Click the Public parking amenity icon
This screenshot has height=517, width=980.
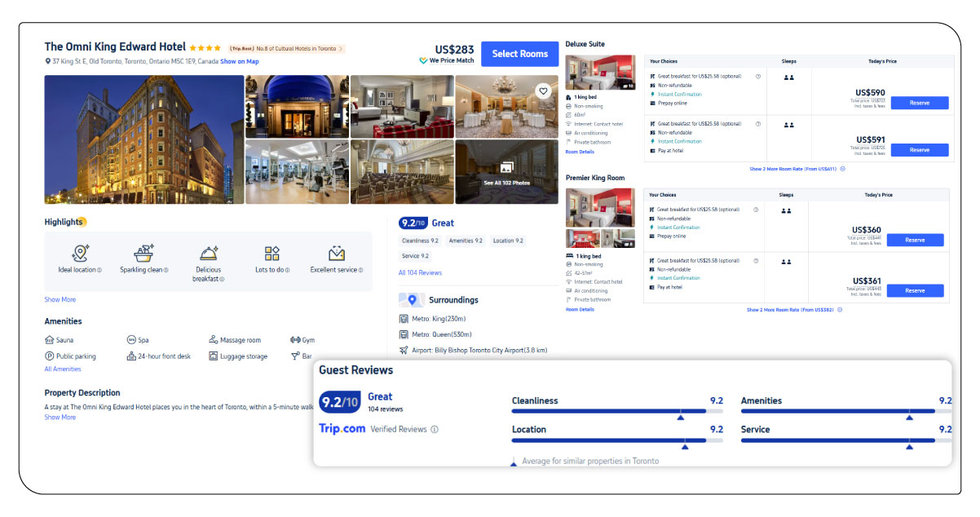click(x=50, y=356)
